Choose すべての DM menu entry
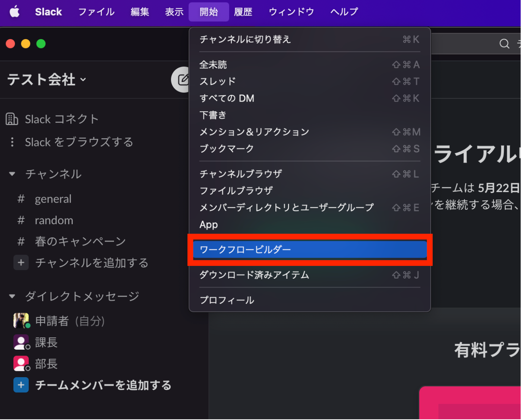The height and width of the screenshot is (420, 521). click(310, 98)
